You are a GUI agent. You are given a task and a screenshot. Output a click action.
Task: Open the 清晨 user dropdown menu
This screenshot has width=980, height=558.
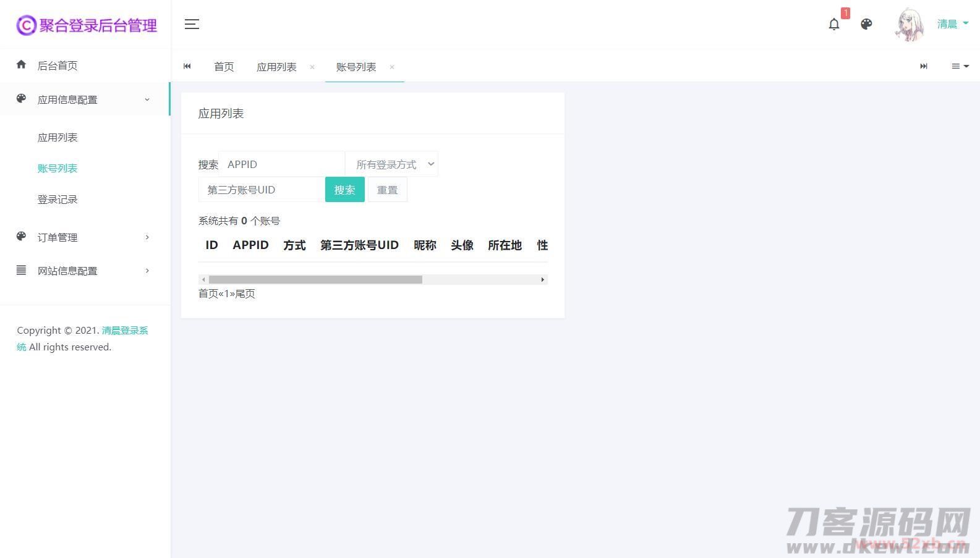point(952,24)
